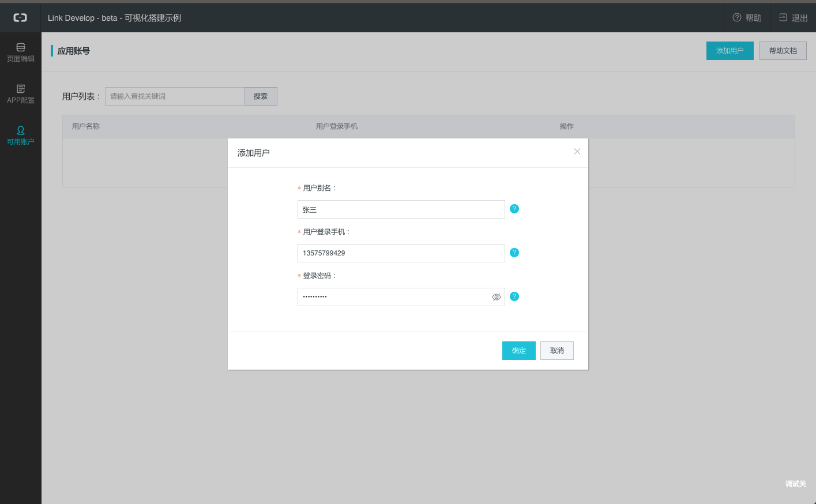Image resolution: width=816 pixels, height=504 pixels.
Task: Focus the user list search field
Action: [175, 96]
